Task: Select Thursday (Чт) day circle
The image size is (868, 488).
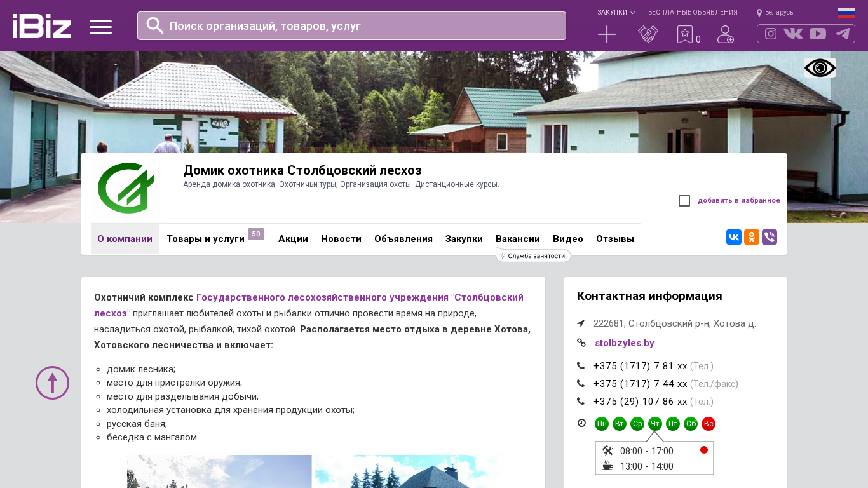Action: (655, 424)
